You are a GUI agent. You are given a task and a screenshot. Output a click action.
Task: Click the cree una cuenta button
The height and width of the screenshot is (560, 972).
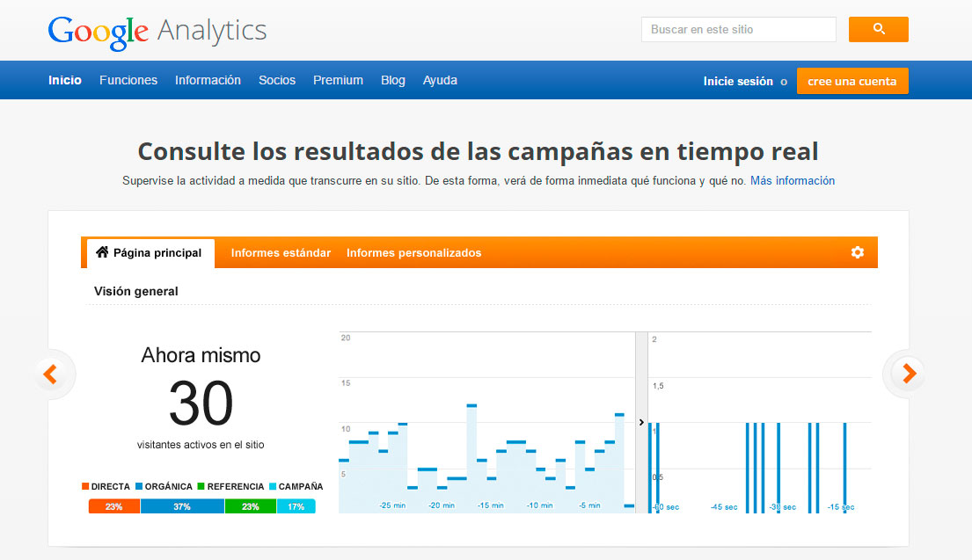coord(852,81)
